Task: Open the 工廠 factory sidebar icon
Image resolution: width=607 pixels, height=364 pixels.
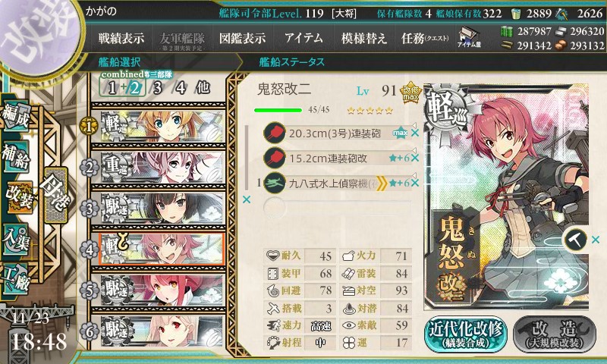Action: pyautogui.click(x=16, y=278)
